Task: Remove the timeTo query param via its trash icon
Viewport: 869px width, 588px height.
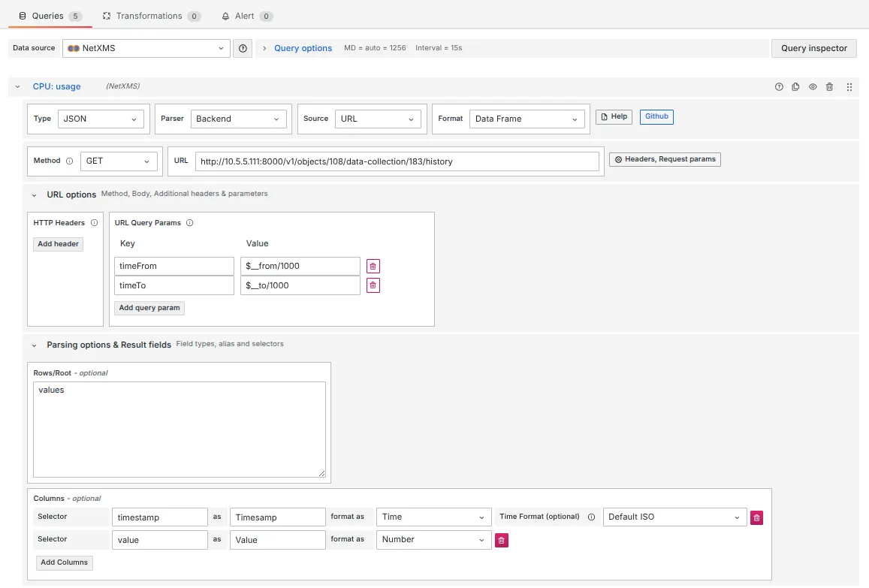Action: click(x=373, y=285)
